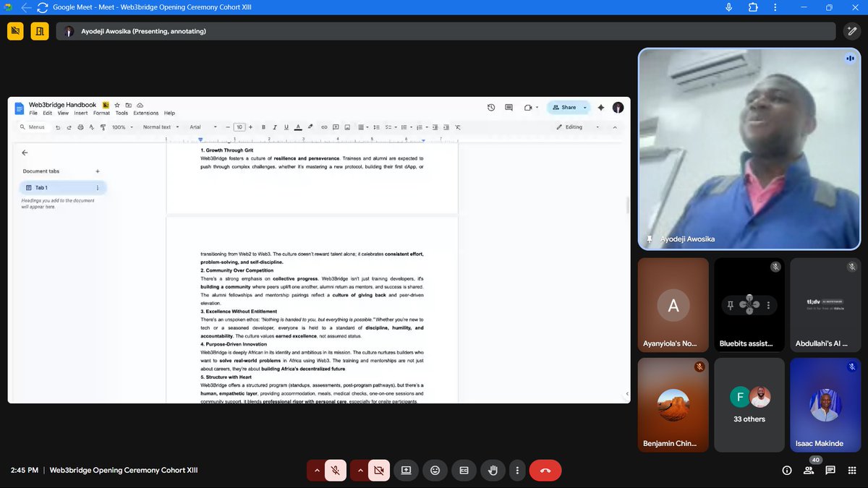Open the File menu in Google Docs
Image resolution: width=868 pixels, height=488 pixels.
point(33,113)
